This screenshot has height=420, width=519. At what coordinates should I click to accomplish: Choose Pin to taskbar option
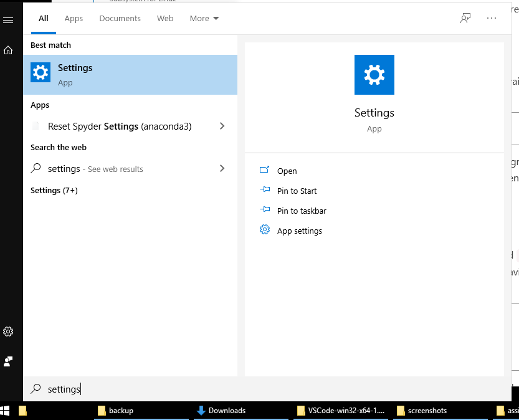pos(302,211)
